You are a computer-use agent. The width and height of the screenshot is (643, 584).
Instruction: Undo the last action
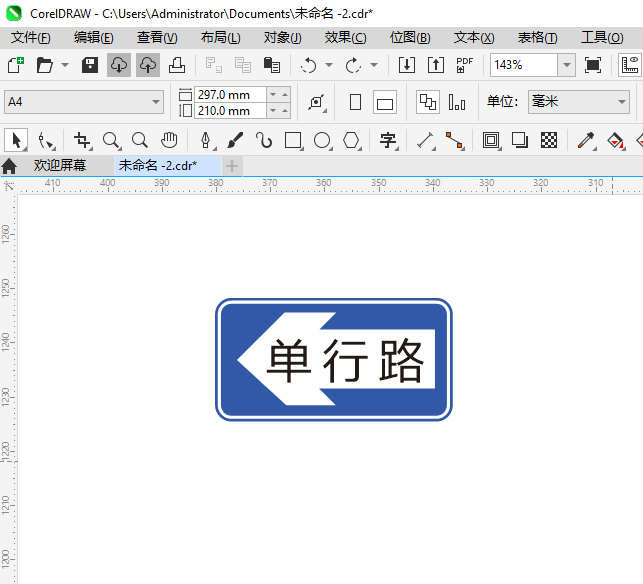[308, 65]
